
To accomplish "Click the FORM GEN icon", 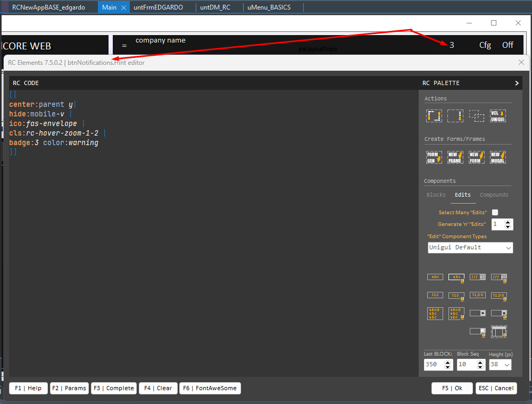I will [434, 157].
